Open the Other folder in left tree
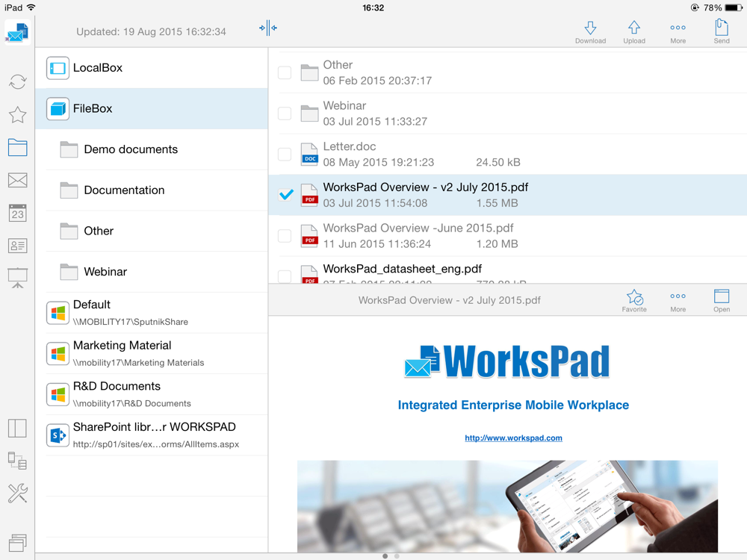747x560 pixels. click(x=152, y=231)
